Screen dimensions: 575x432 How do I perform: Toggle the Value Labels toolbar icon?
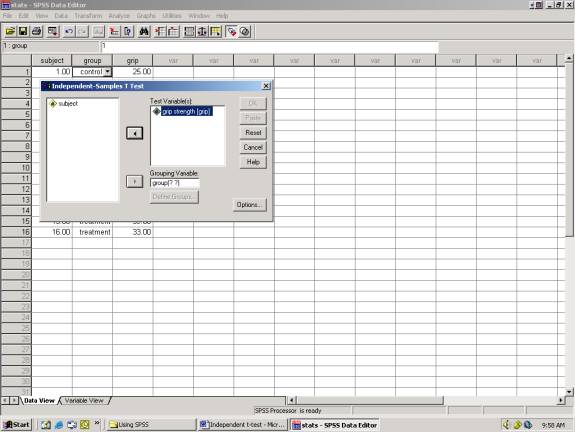231,32
